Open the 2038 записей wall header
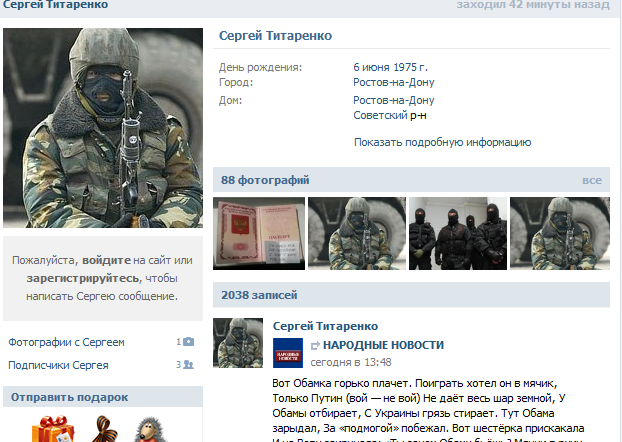Viewport: 622px width, 442px height. [x=254, y=295]
